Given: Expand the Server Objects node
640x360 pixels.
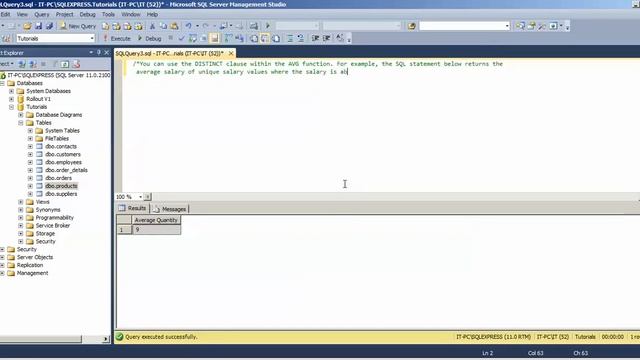Looking at the screenshot, I should (2, 258).
